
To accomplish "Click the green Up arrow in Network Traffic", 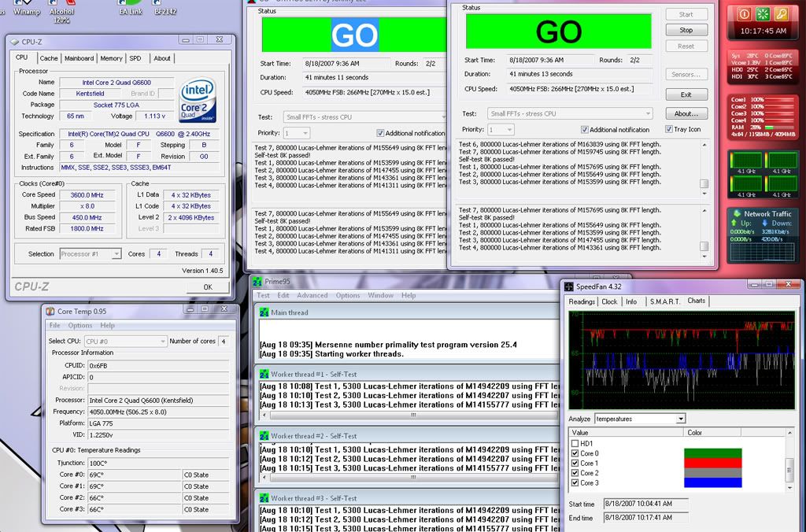I will pyautogui.click(x=734, y=223).
